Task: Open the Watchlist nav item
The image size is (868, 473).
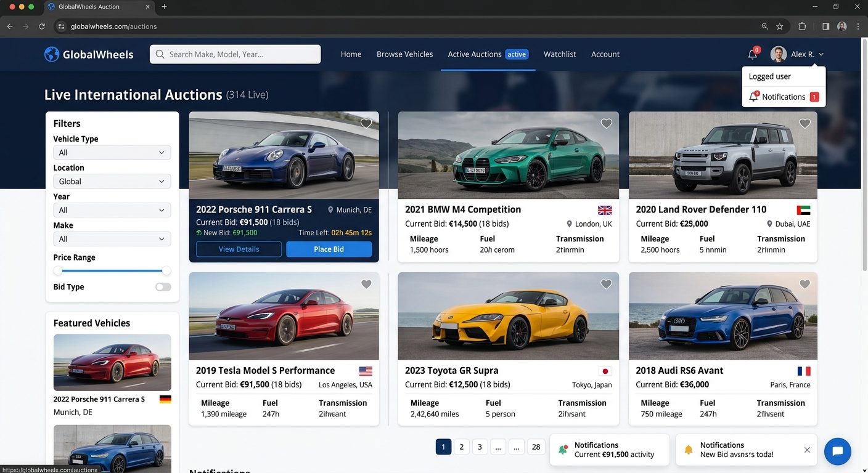Action: [560, 54]
